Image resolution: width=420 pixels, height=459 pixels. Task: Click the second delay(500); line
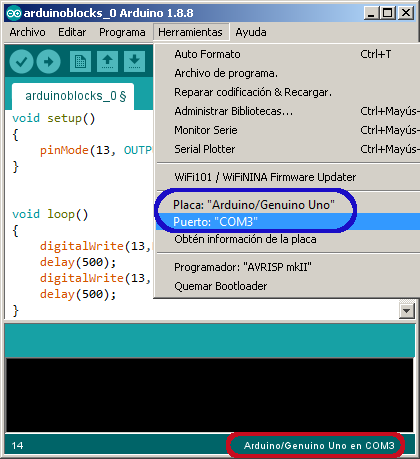pyautogui.click(x=78, y=294)
